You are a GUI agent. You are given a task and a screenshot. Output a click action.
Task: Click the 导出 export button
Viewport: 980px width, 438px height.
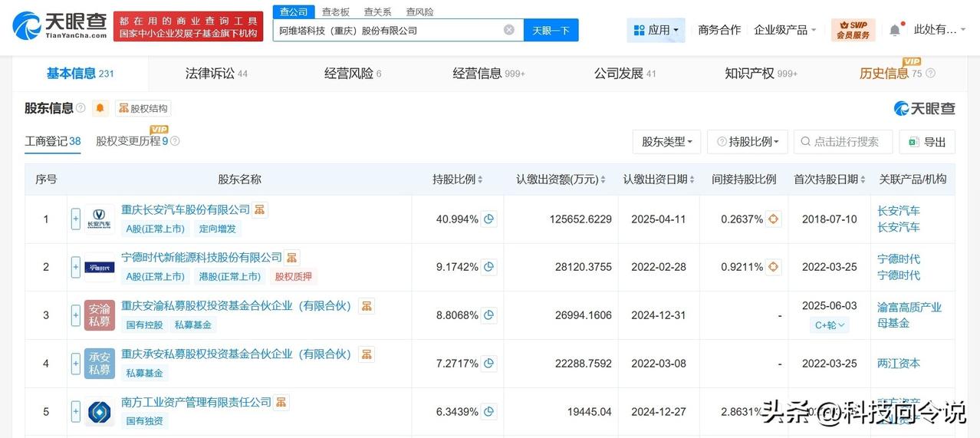click(927, 142)
